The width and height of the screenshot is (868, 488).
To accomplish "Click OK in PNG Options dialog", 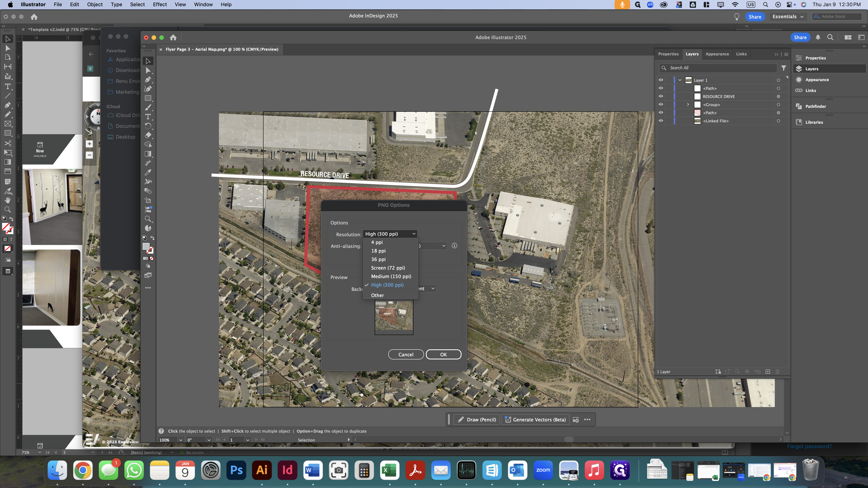I will coord(443,354).
